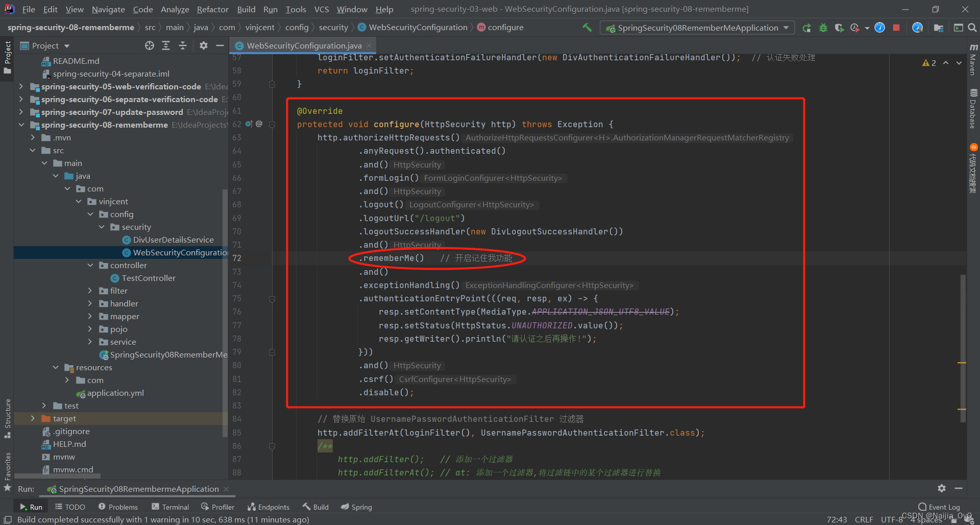Select TestController in project tree
Viewport: 980px width, 525px height.
tap(143, 278)
